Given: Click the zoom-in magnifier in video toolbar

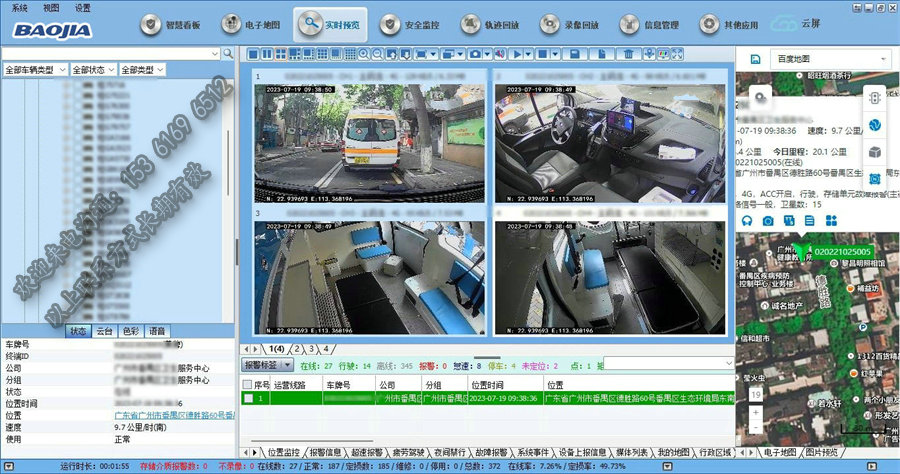Looking at the screenshot, I should 364,54.
